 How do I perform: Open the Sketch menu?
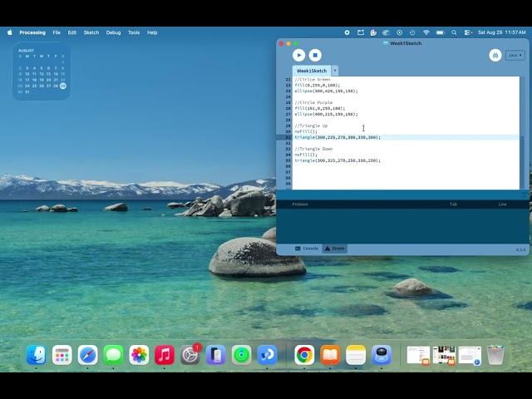91,32
